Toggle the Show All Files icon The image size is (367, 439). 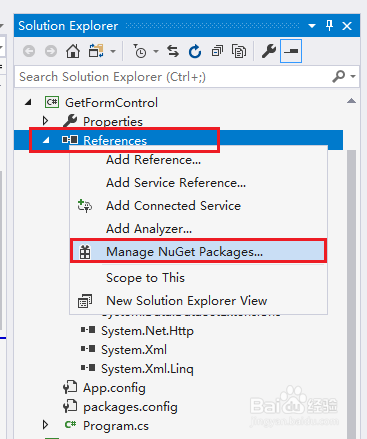pyautogui.click(x=239, y=51)
